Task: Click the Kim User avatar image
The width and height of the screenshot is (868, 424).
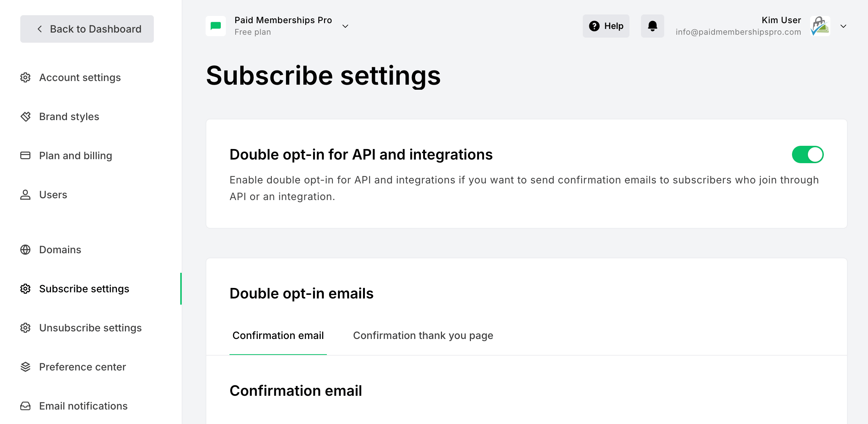Action: pos(820,26)
